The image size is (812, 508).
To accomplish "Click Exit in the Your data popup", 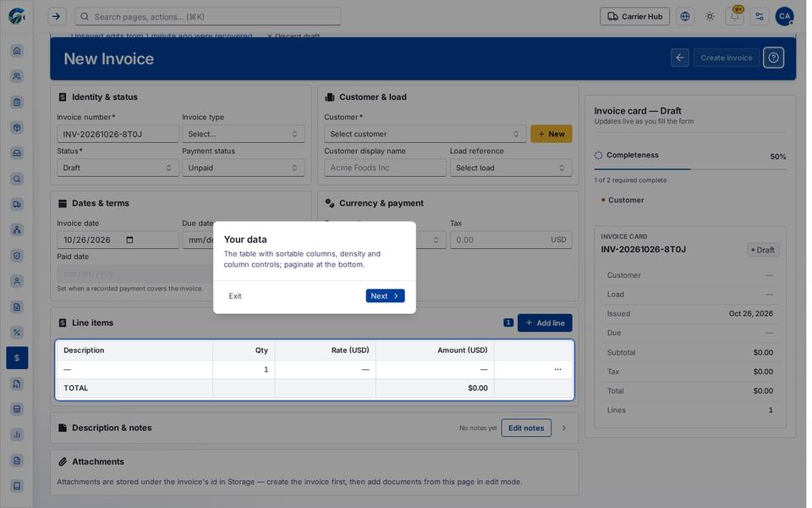I will pyautogui.click(x=235, y=296).
